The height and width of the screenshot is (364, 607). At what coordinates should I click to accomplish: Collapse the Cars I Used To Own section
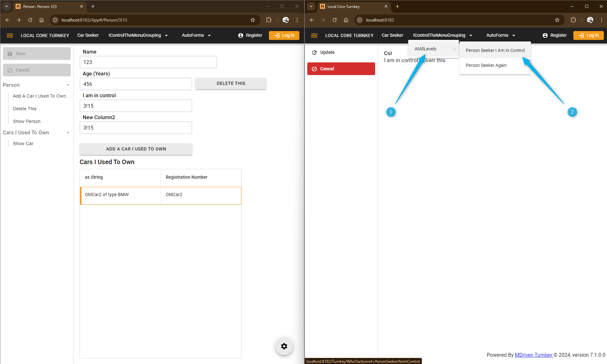68,132
